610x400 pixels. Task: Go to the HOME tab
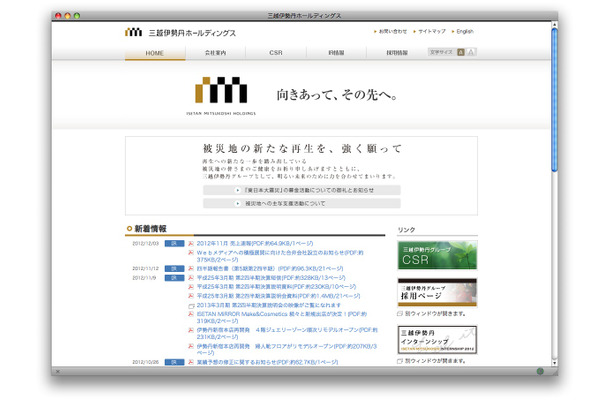click(155, 53)
